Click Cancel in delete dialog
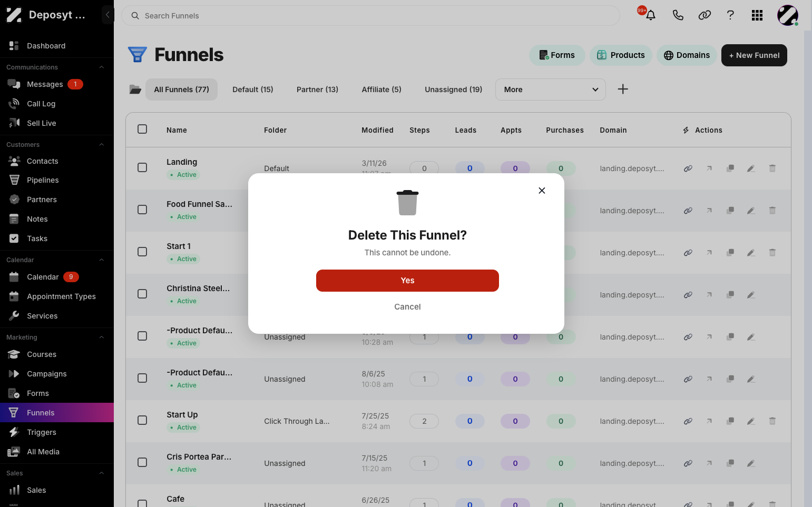This screenshot has width=812, height=507. 407,307
